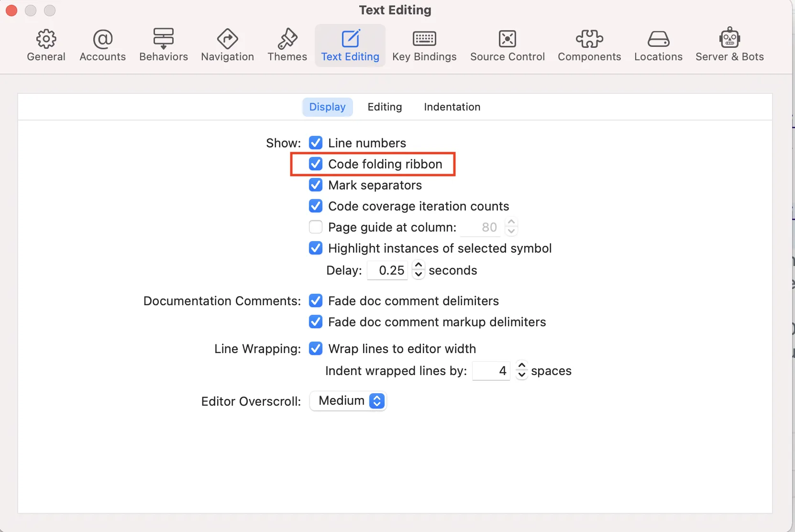Switch to the Display tab
Screen dimensions: 795x532
[x=328, y=107]
